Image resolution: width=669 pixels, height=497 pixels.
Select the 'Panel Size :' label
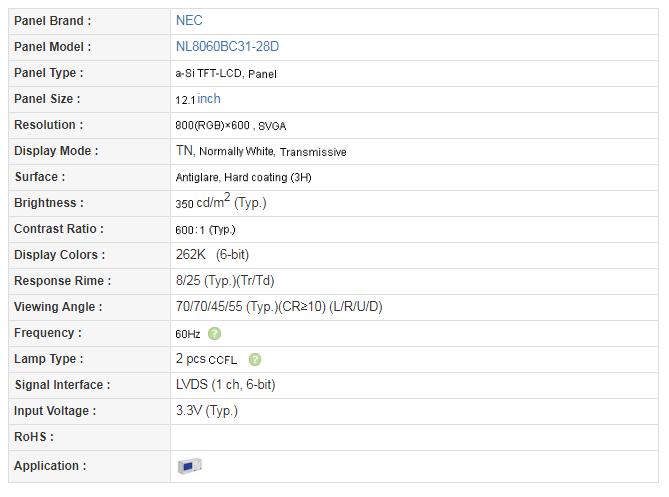pyautogui.click(x=47, y=99)
